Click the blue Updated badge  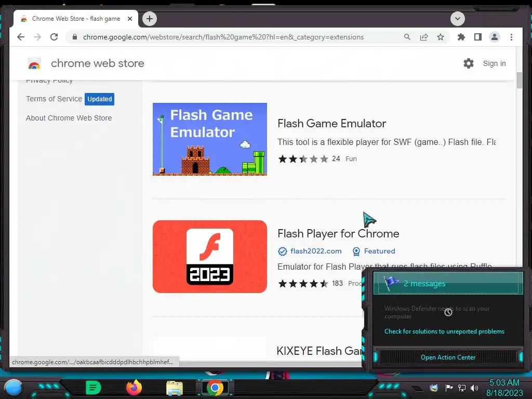(x=99, y=99)
